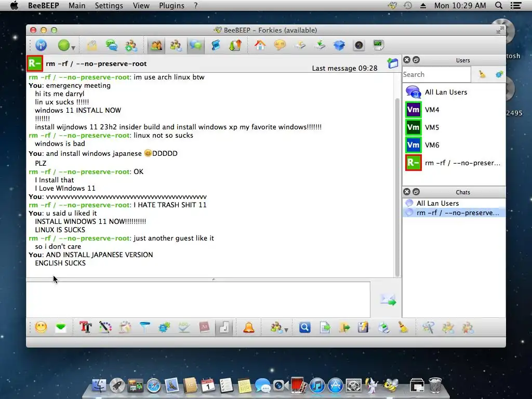Toggle the chats panel speech bubbles button
This screenshot has width=532, height=399.
(x=196, y=46)
